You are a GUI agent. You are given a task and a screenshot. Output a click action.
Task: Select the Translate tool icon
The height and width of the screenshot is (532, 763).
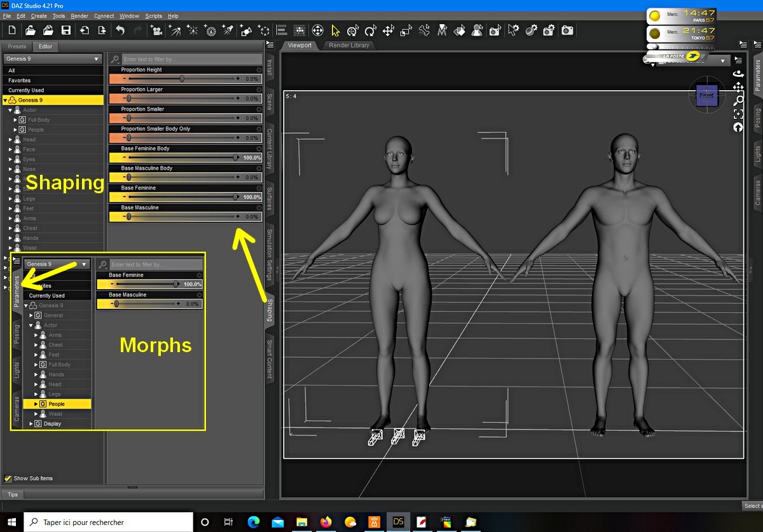pos(388,30)
